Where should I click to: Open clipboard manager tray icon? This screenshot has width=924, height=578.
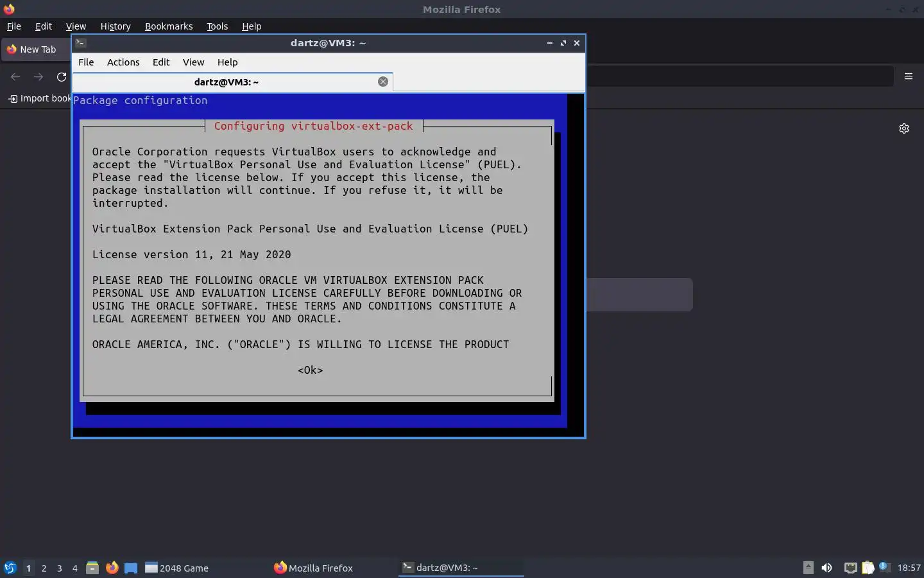coord(868,568)
